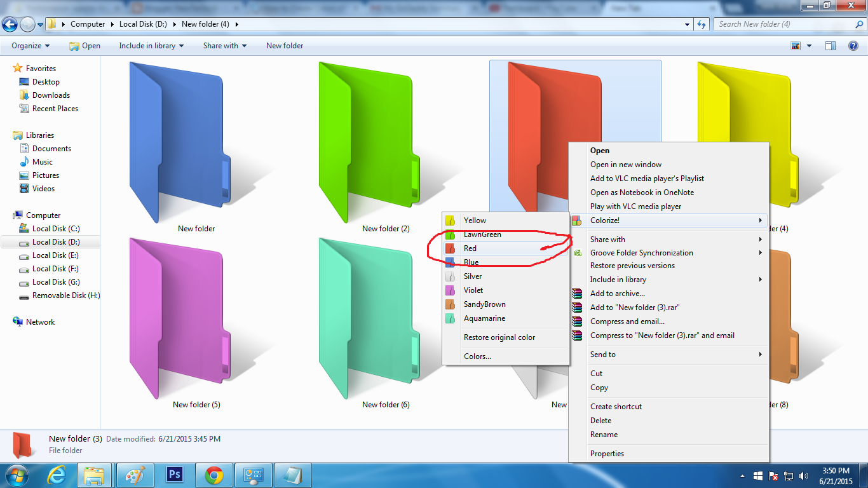This screenshot has width=868, height=488.
Task: Click the OneNote icon in the context menu
Action: pos(577,193)
